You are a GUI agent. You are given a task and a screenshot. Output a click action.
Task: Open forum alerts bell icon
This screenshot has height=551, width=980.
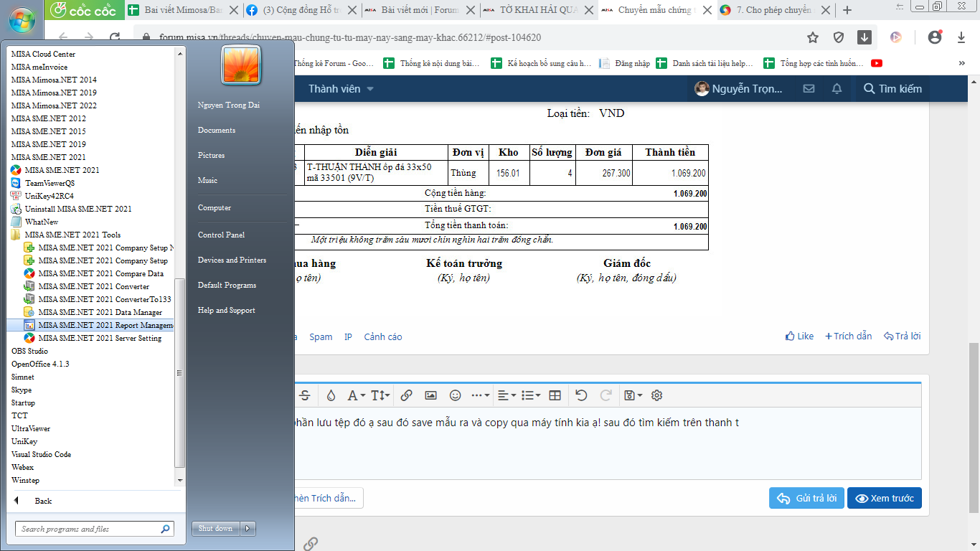(x=837, y=89)
